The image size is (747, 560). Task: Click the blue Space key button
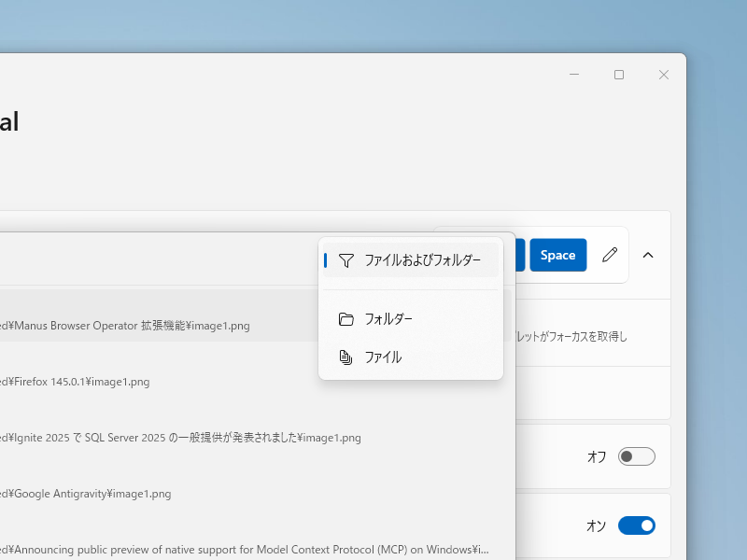pyautogui.click(x=557, y=255)
